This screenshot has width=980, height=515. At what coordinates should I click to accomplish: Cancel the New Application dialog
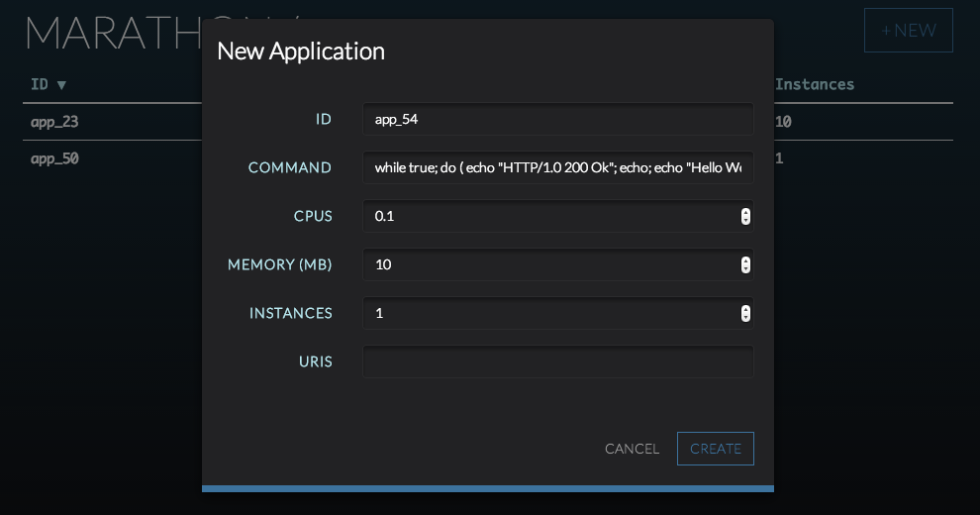click(632, 449)
